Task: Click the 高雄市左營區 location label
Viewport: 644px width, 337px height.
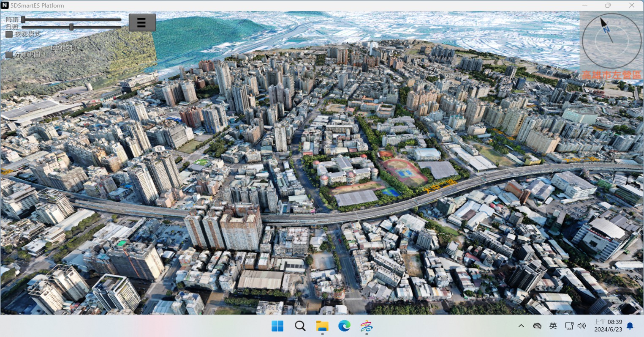Action: 611,75
